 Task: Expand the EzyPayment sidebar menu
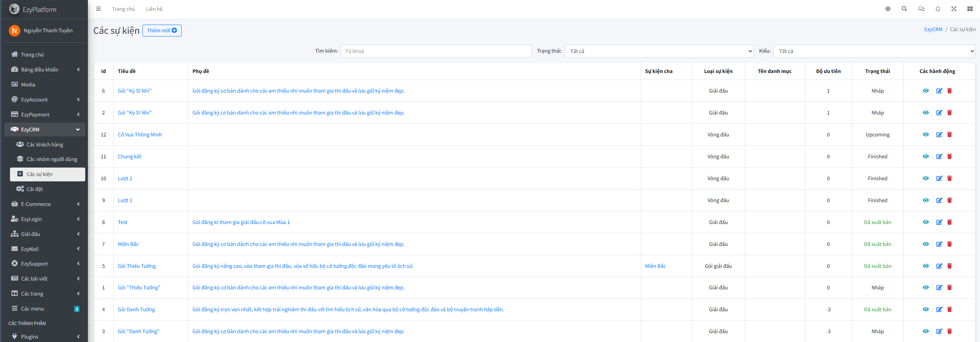(45, 115)
